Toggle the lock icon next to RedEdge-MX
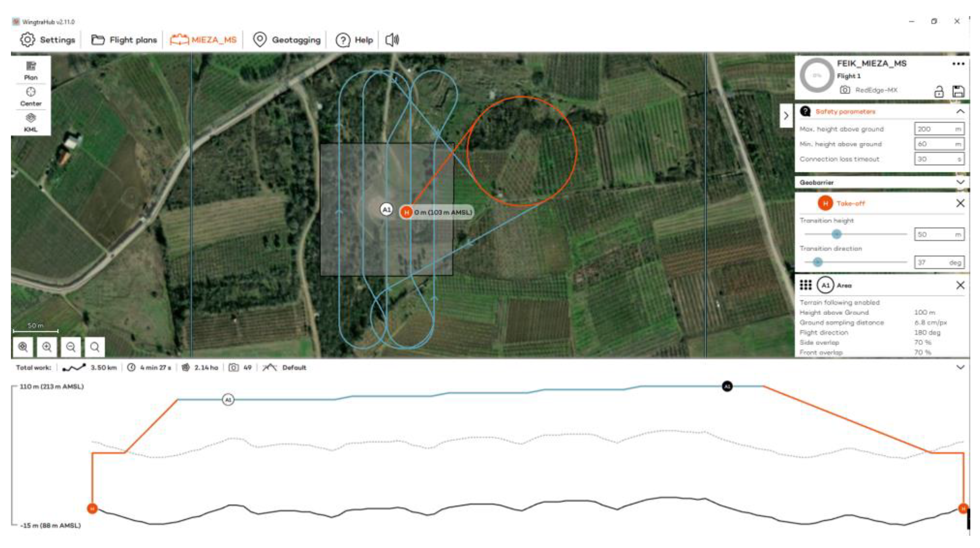The height and width of the screenshot is (548, 980). [x=938, y=91]
